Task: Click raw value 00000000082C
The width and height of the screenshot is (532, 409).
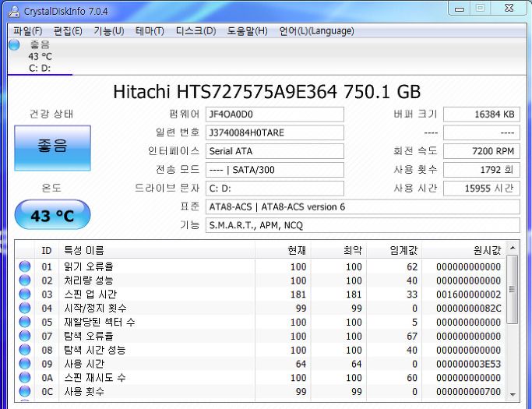Action: (x=469, y=309)
